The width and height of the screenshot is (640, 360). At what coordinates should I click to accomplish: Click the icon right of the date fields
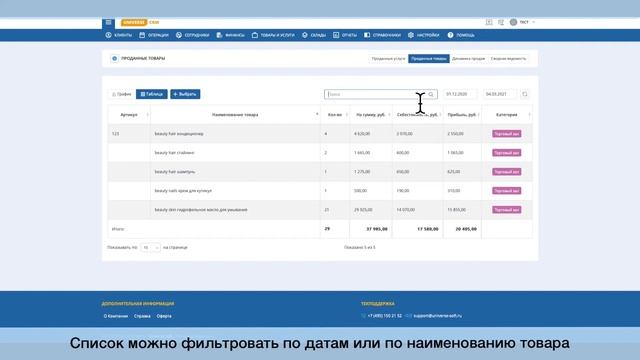click(x=525, y=94)
